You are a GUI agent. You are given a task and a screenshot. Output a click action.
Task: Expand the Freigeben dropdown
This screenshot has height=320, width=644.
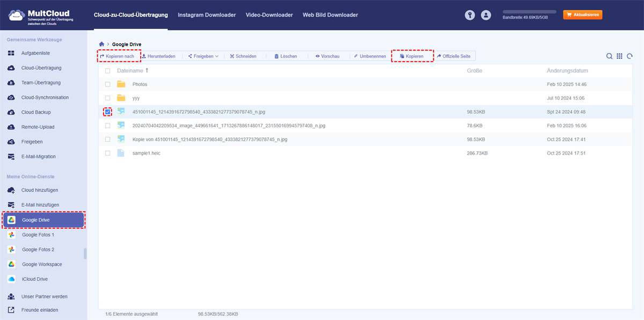[x=203, y=56]
